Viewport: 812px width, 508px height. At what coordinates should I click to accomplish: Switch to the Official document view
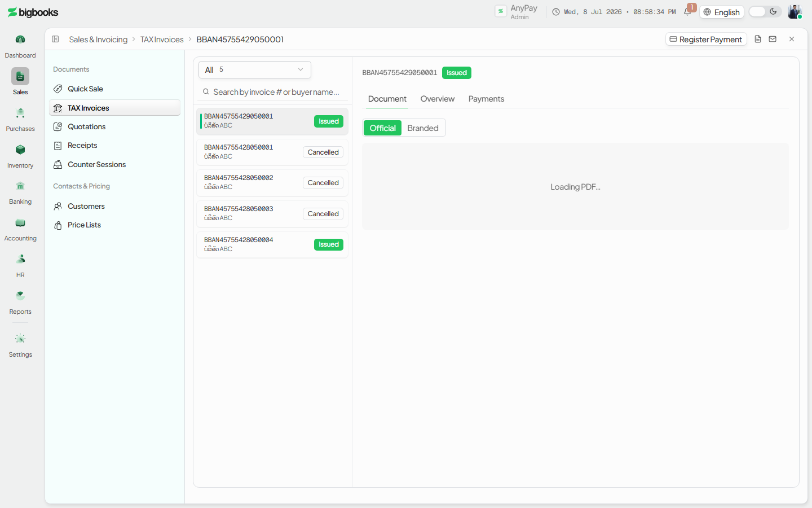pos(382,128)
